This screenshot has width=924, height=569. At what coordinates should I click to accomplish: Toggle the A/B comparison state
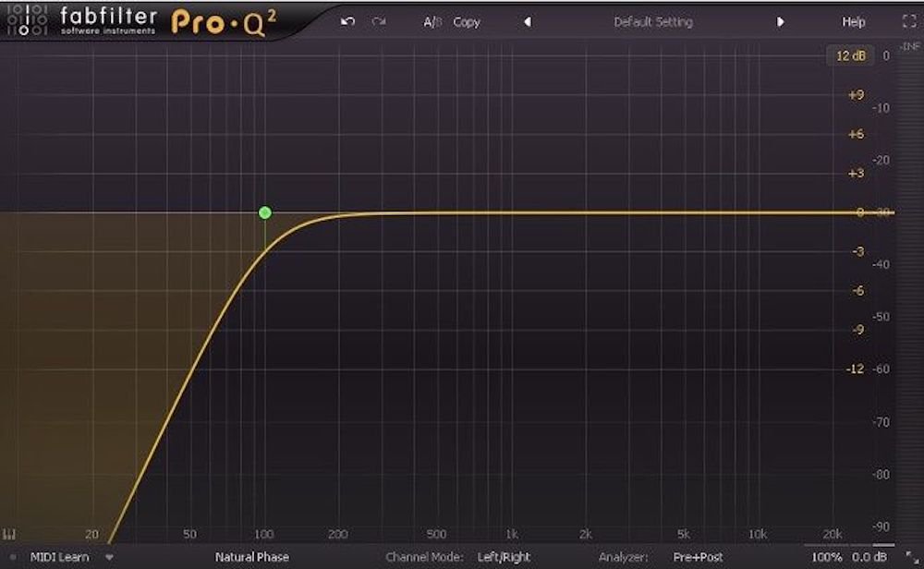pyautogui.click(x=432, y=21)
